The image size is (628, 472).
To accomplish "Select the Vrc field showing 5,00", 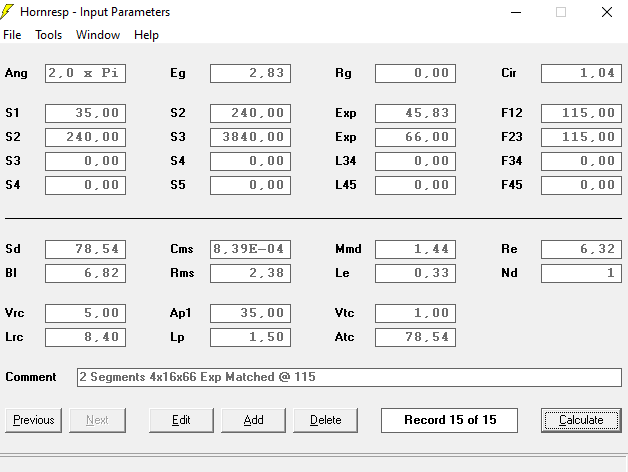I will click(85, 313).
